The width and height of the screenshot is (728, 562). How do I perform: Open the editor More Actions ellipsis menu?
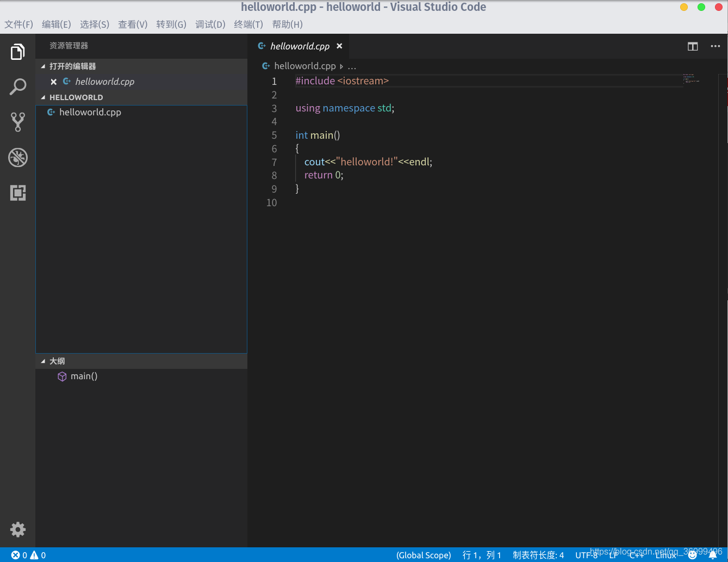715,46
